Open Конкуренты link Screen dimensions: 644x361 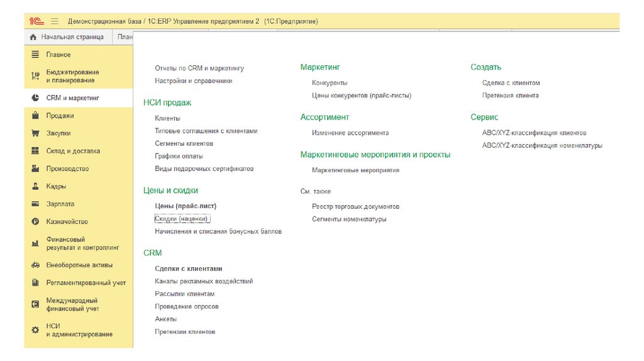[330, 83]
